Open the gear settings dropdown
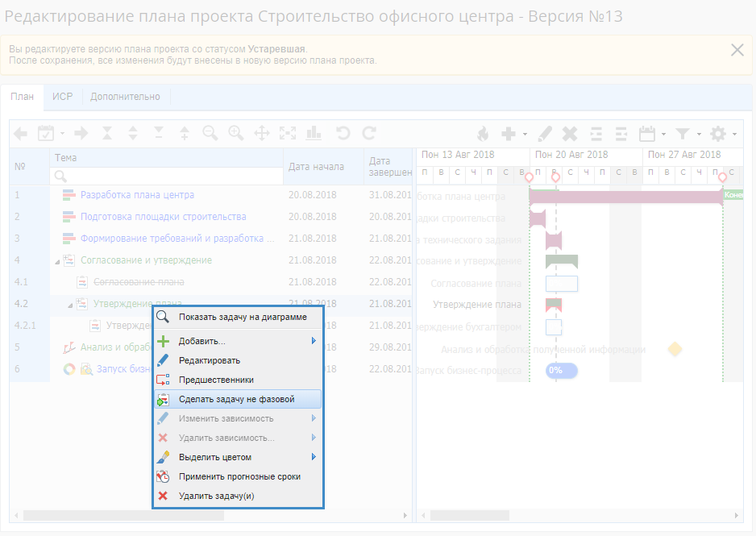 (722, 134)
